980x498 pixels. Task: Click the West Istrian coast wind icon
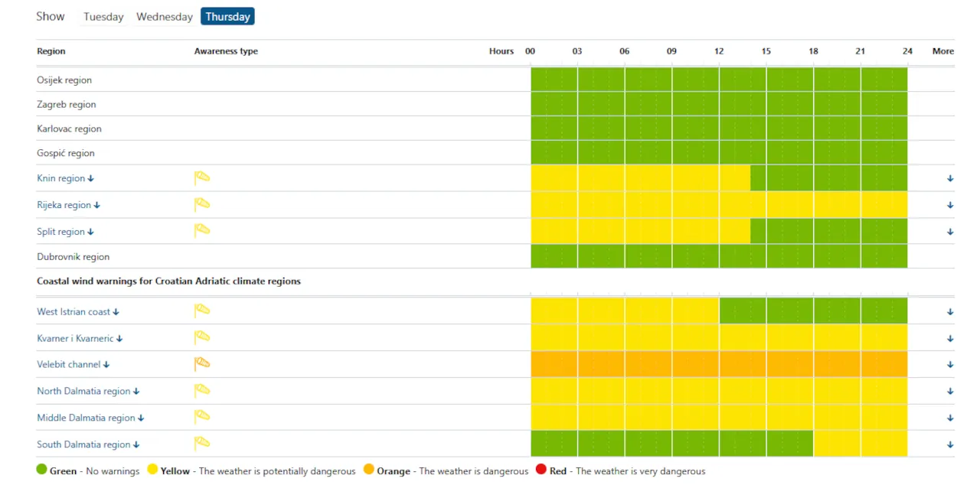click(201, 311)
